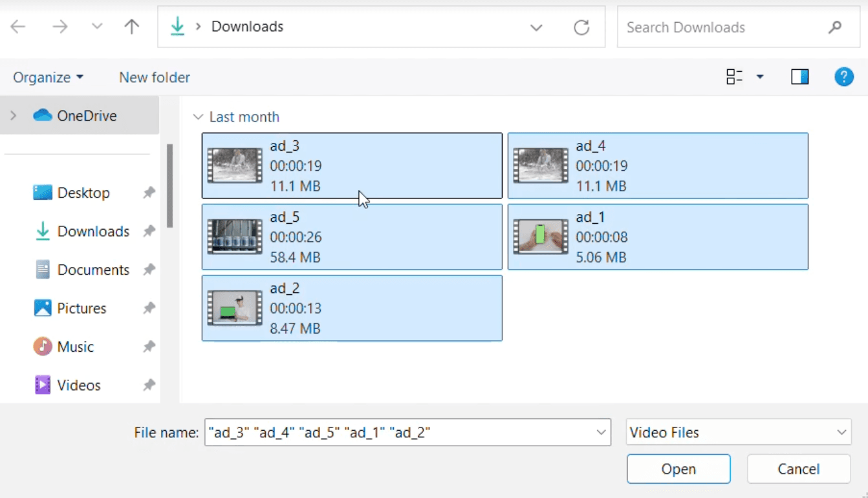Viewport: 868px width, 498px height.
Task: Select the ad_1 video file
Action: coord(658,237)
